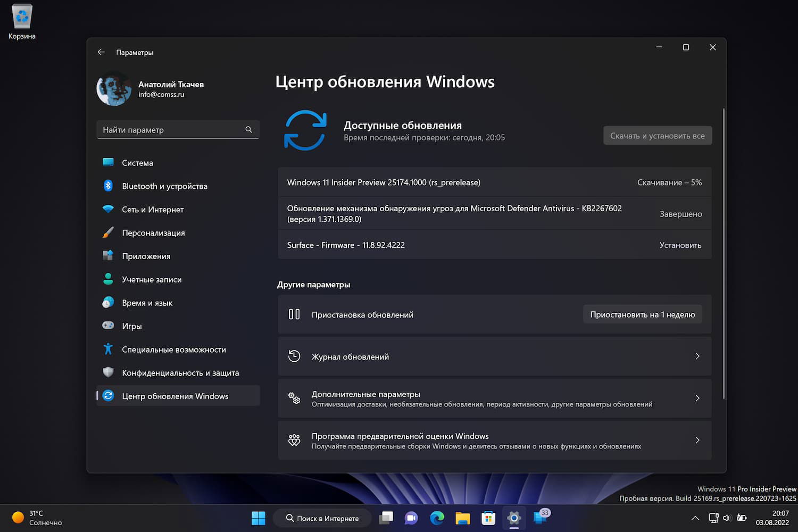The height and width of the screenshot is (532, 798).
Task: Expand Журнал обновлений via its chevron
Action: (x=697, y=356)
